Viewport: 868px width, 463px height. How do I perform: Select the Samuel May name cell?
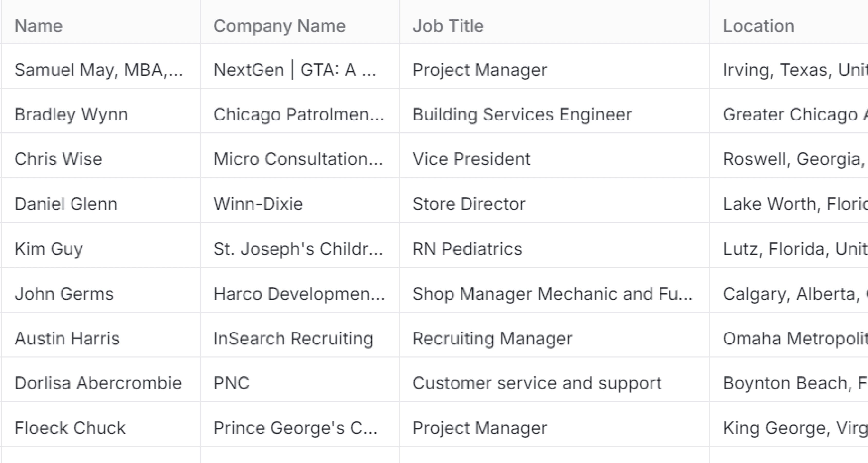tap(98, 70)
